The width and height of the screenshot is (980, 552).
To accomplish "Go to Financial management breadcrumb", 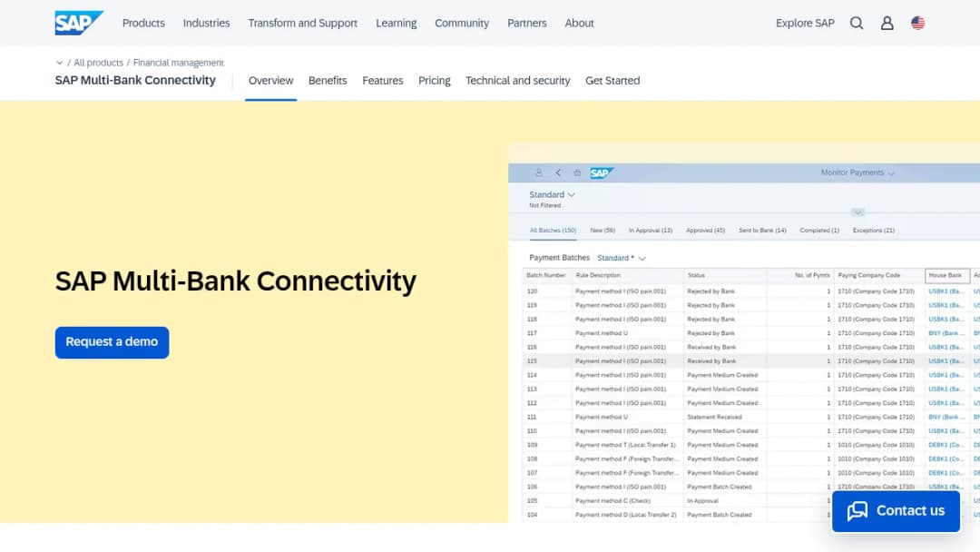I will coord(178,63).
